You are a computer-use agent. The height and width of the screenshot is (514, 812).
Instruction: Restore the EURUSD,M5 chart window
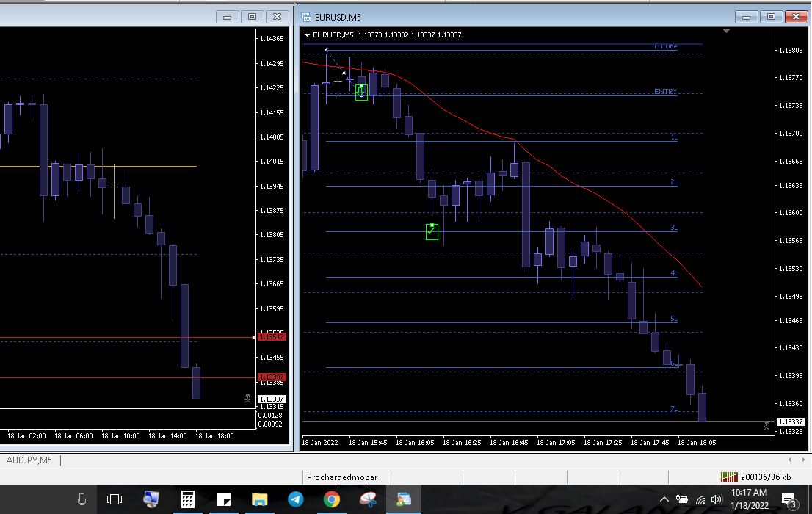[771, 17]
